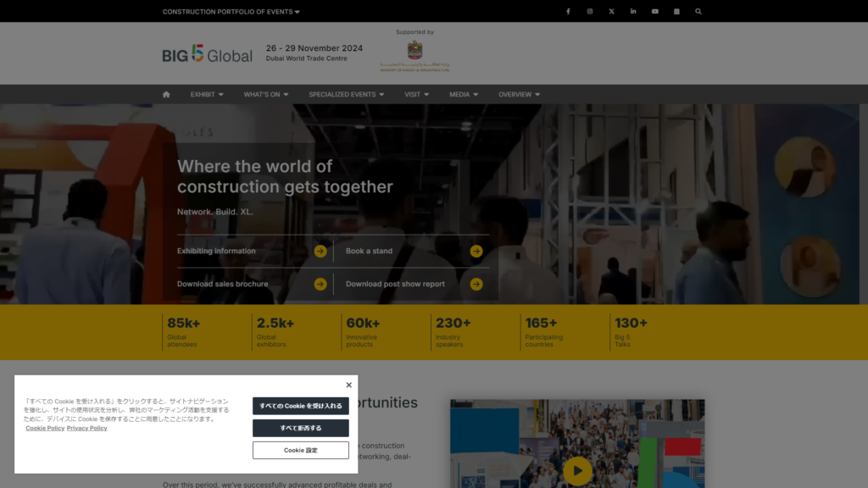Accept all cookies button
Viewport: 868px width, 488px height.
coord(301,406)
